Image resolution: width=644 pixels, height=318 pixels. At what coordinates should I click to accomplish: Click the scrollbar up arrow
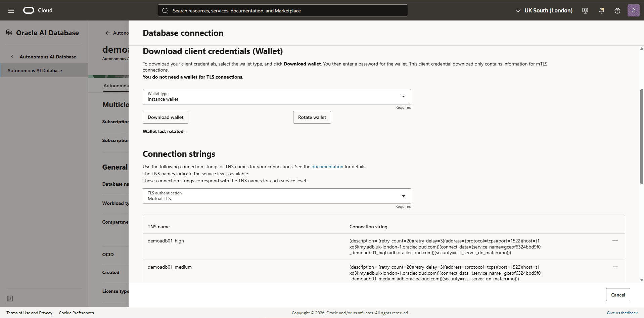coord(642,49)
